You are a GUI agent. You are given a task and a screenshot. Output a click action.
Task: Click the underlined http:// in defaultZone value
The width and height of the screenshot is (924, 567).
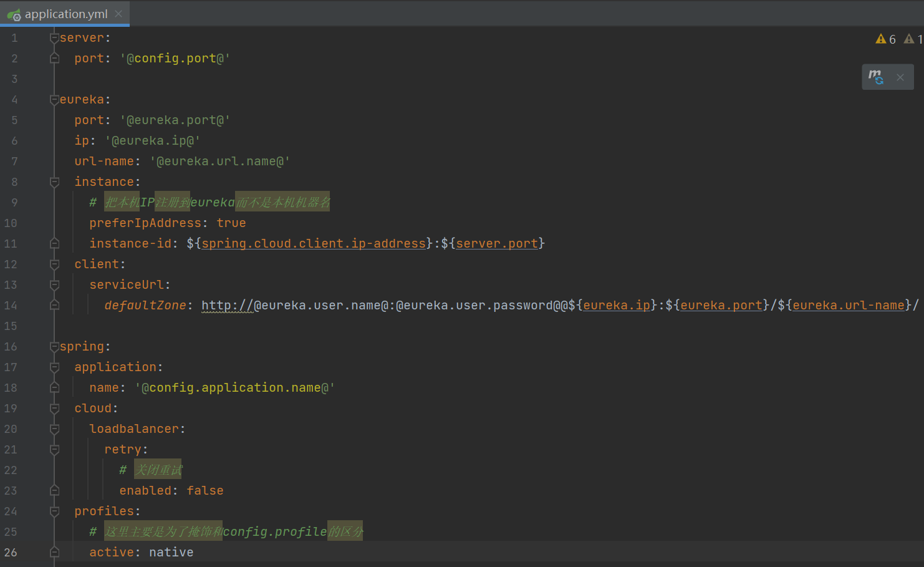[x=228, y=305]
